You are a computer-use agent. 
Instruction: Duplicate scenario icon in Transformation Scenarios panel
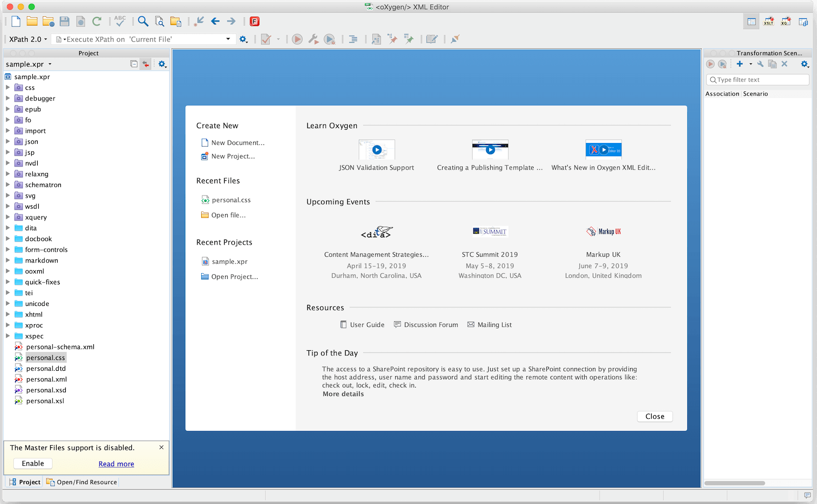773,64
